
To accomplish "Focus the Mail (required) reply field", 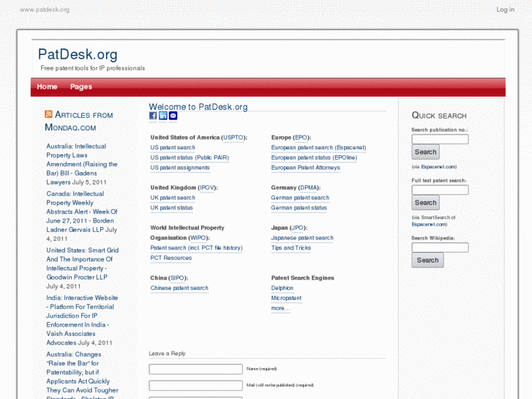I will (196, 385).
